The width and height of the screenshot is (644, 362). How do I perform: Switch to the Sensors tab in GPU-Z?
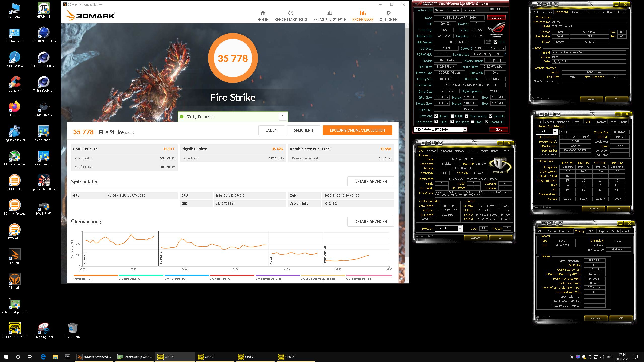coord(440,10)
